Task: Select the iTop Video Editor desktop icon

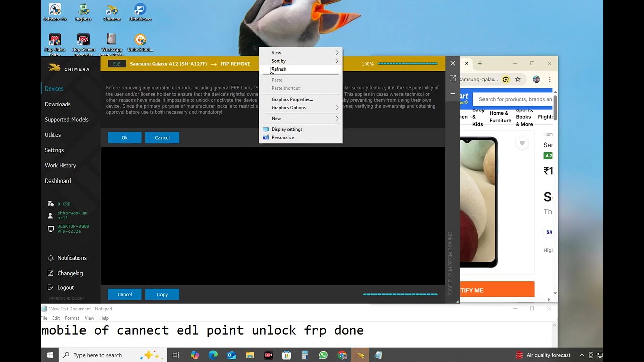Action: [55, 45]
